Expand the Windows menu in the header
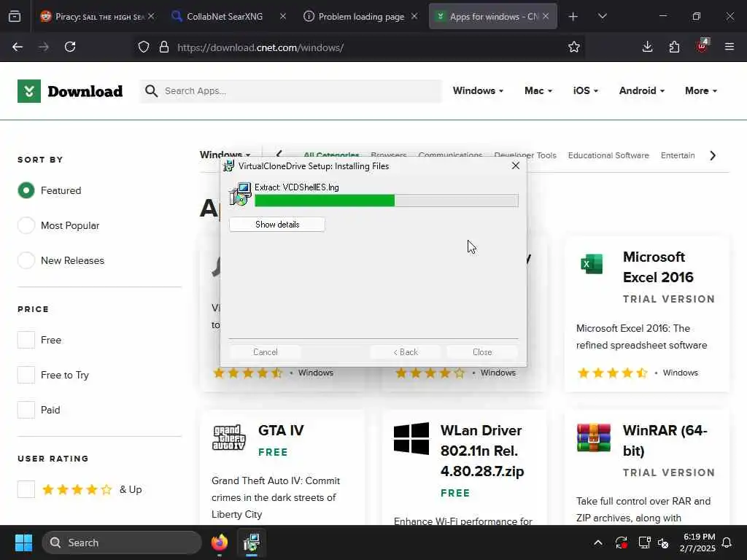Screen dimensions: 747x560 pyautogui.click(x=478, y=90)
